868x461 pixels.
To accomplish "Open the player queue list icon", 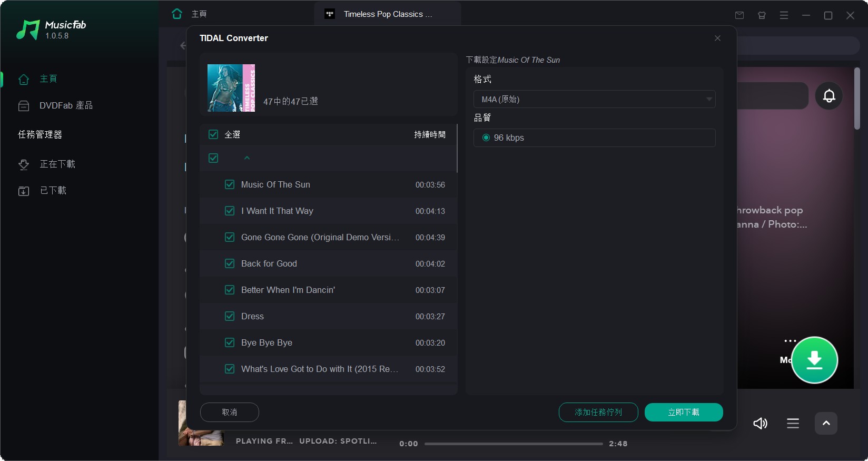I will pos(793,423).
